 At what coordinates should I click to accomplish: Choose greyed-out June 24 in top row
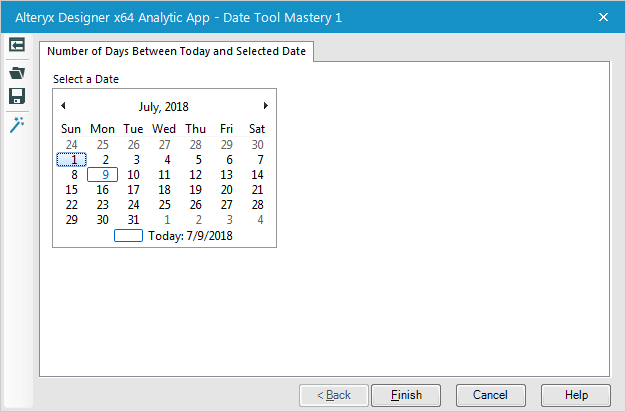[71, 145]
